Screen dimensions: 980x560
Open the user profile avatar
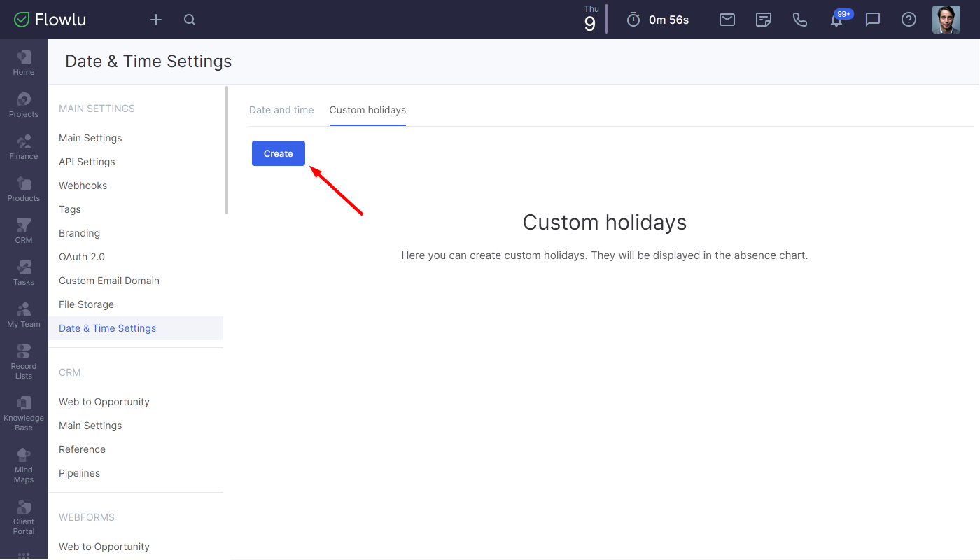[946, 20]
